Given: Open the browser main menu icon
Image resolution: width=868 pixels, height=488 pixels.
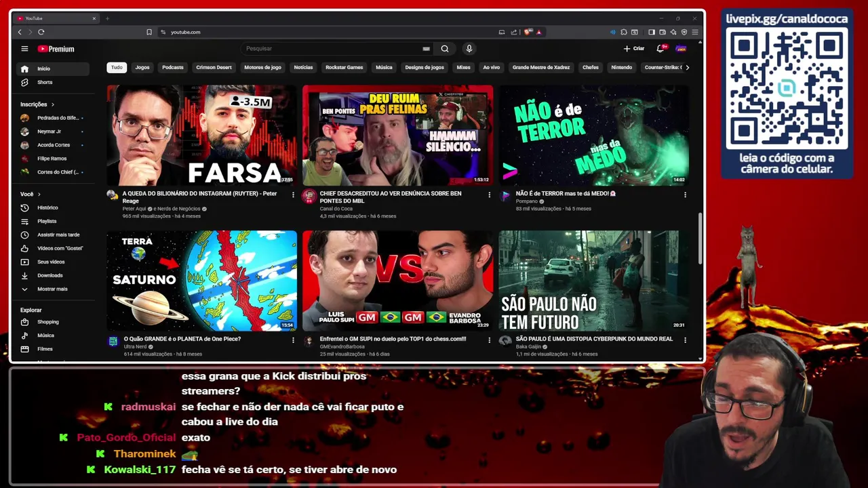Looking at the screenshot, I should click(695, 32).
